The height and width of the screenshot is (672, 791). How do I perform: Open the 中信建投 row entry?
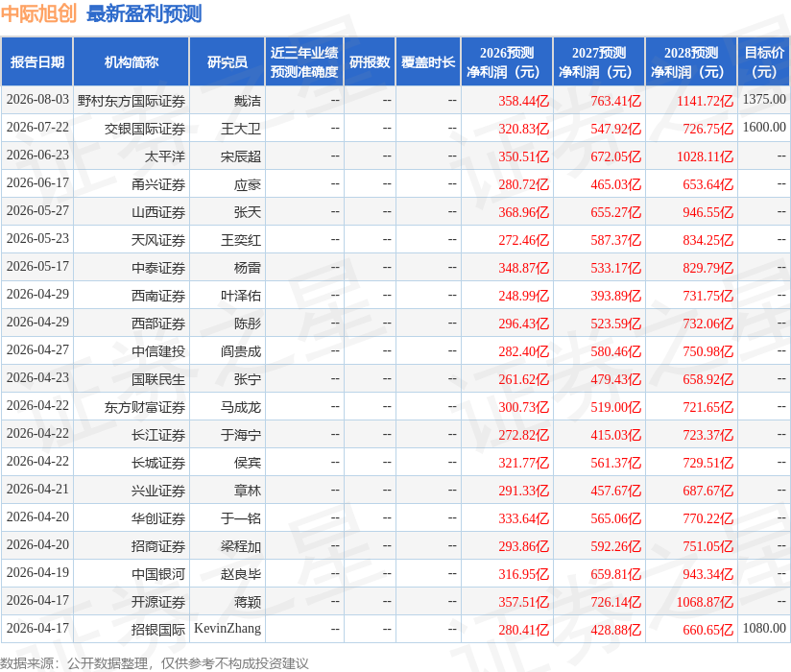(158, 351)
